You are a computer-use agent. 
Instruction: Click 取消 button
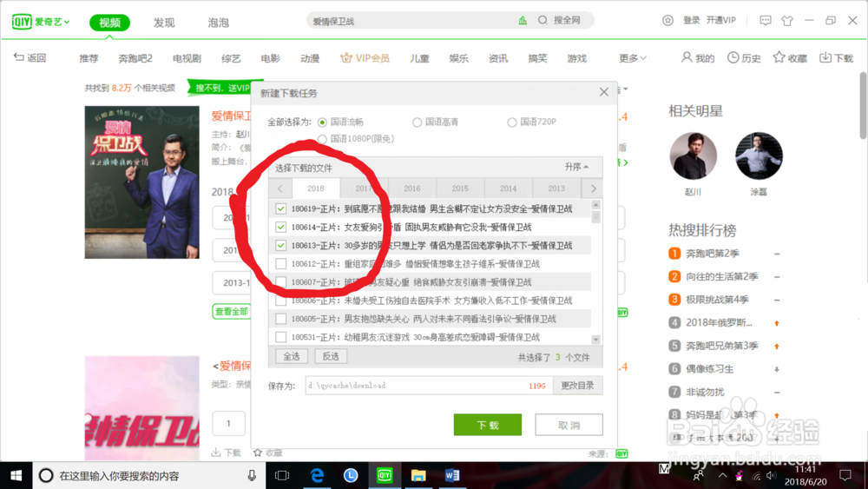tap(569, 425)
